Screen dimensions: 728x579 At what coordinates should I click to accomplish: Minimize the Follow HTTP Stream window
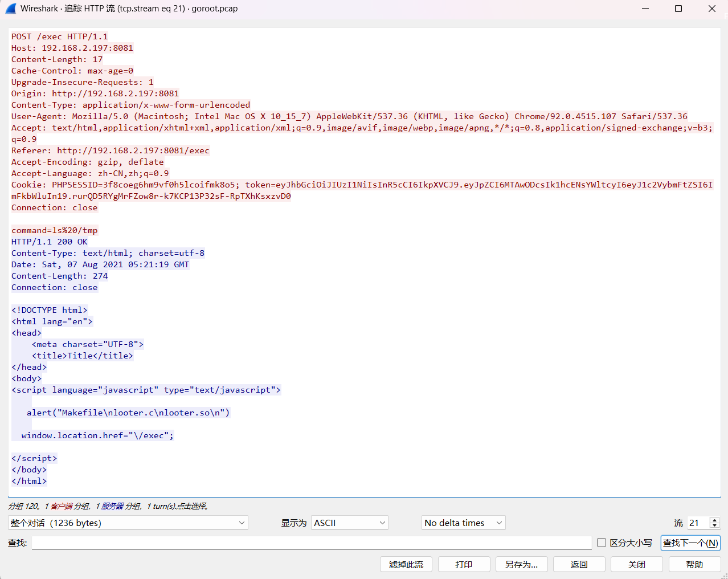[x=645, y=9]
